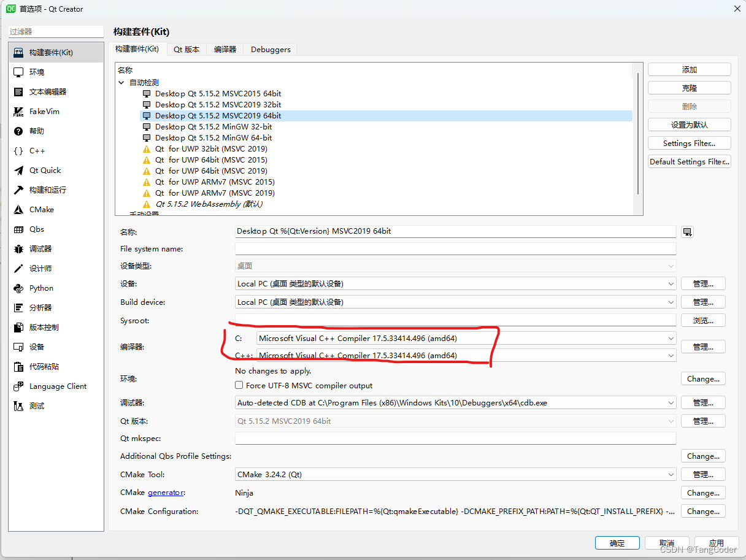This screenshot has height=560, width=746.
Task: Focus the File system name field
Action: click(x=456, y=249)
